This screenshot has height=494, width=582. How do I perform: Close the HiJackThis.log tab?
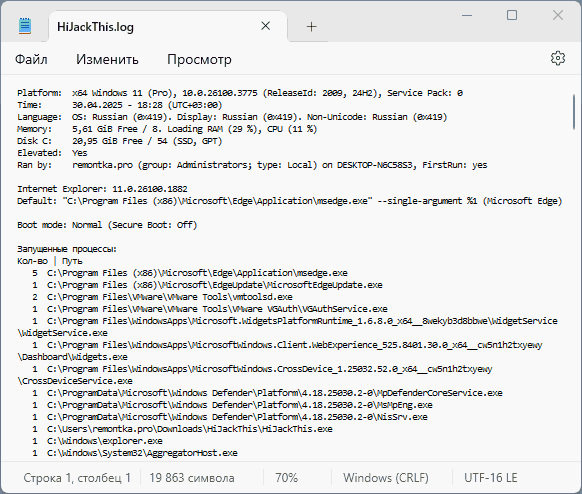click(265, 26)
